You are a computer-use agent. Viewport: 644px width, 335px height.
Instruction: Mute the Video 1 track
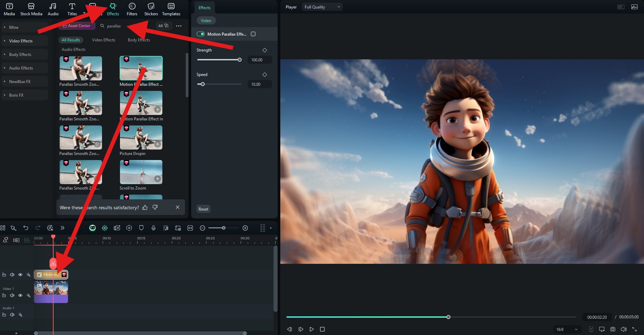point(12,295)
